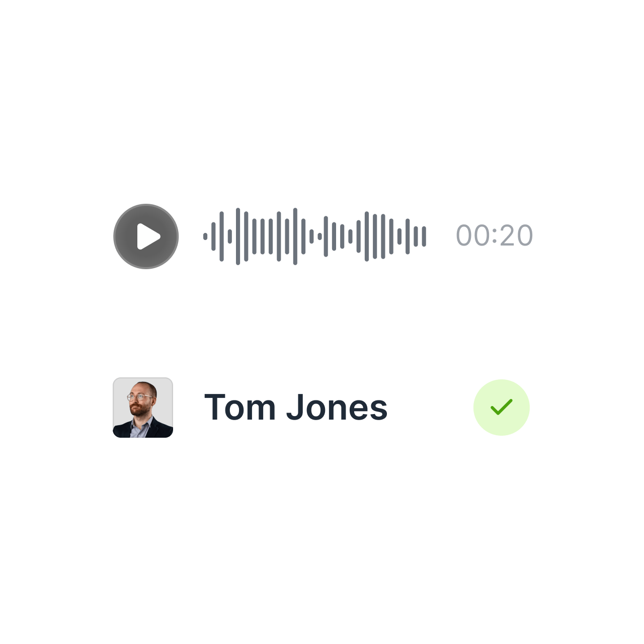The height and width of the screenshot is (644, 644).
Task: Seek to the shortest mid-waveform bar
Action: point(319,236)
